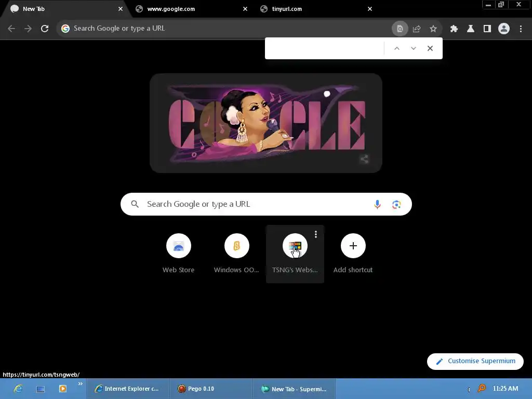Open the profile avatar menu
The height and width of the screenshot is (399, 532).
pyautogui.click(x=504, y=29)
